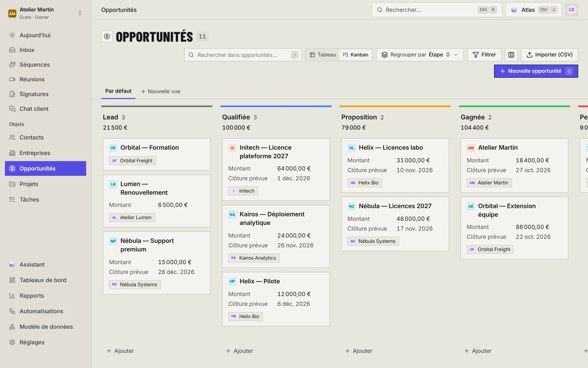The height and width of the screenshot is (368, 588).
Task: Go to Séquences
Action: pos(46,64)
